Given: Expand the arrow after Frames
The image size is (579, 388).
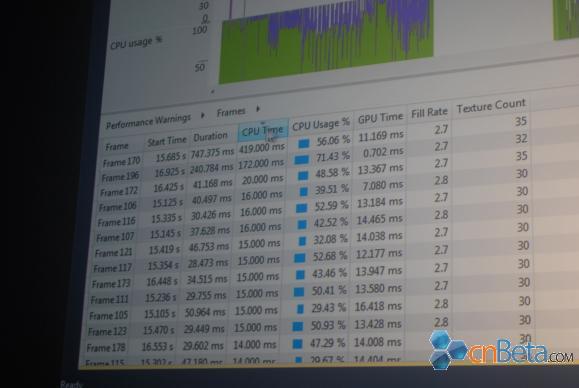Looking at the screenshot, I should 258,109.
